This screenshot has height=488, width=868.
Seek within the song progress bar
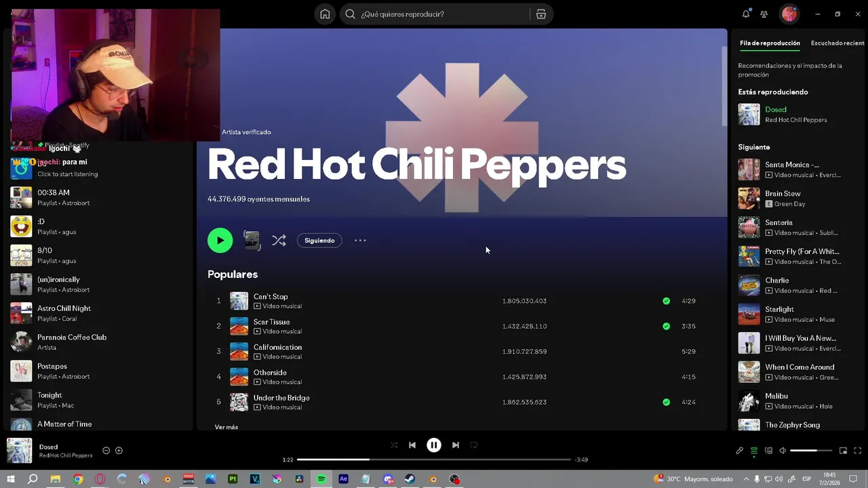[434, 460]
